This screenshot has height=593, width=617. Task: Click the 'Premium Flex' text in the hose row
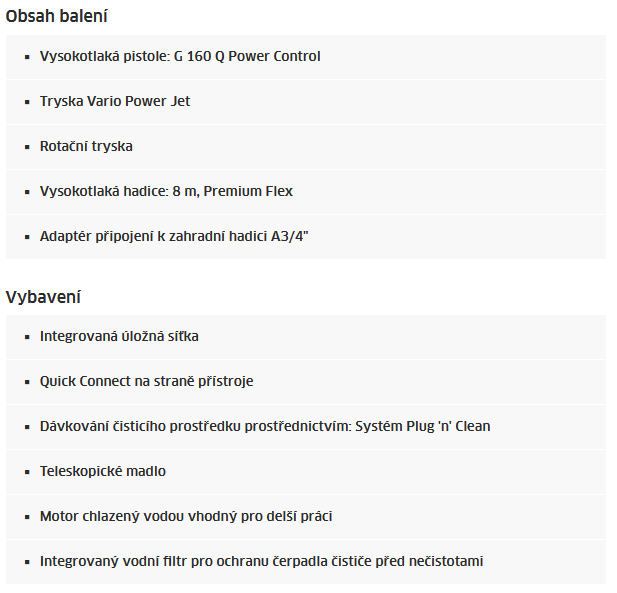(x=248, y=191)
